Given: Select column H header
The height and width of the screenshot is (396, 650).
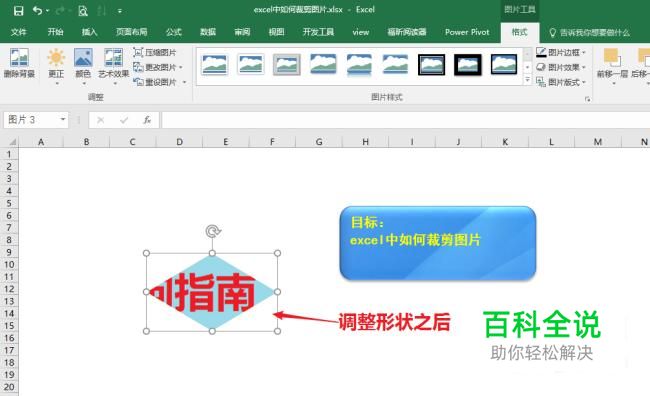Looking at the screenshot, I should tap(365, 142).
